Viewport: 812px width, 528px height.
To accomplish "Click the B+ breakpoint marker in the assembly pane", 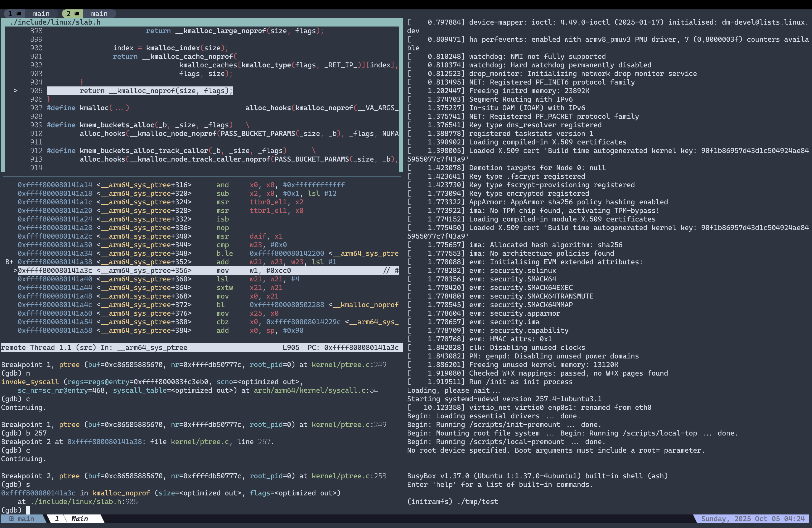I will [9, 262].
